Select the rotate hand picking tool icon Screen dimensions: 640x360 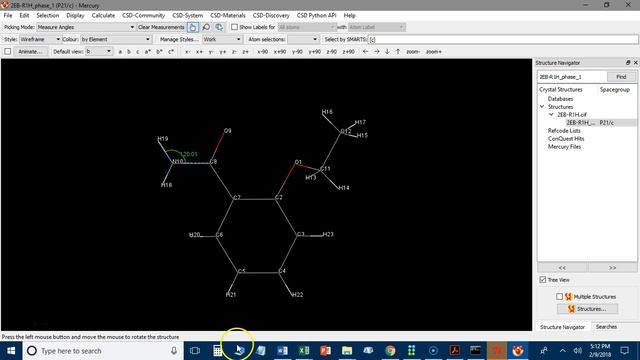tap(193, 27)
